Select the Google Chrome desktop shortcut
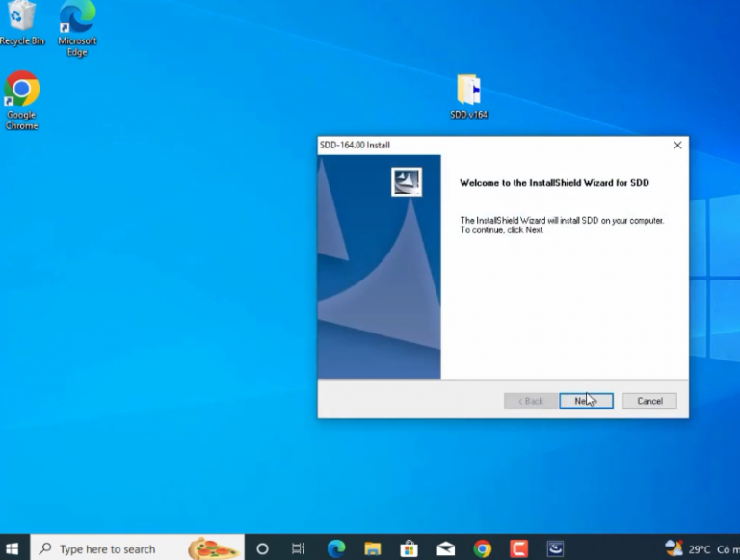Screen dimensions: 740x560 click(x=21, y=94)
